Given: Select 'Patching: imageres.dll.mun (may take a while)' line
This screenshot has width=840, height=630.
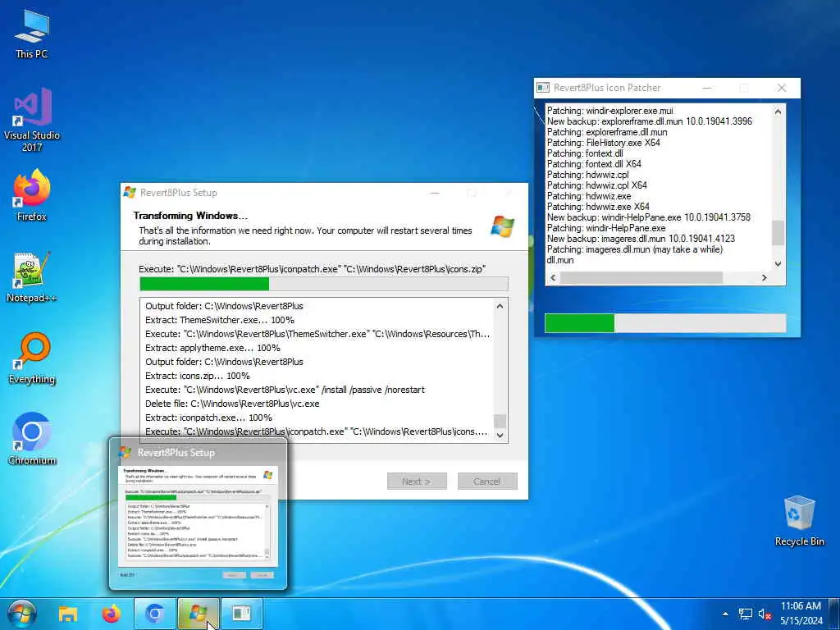Looking at the screenshot, I should pyautogui.click(x=634, y=249).
